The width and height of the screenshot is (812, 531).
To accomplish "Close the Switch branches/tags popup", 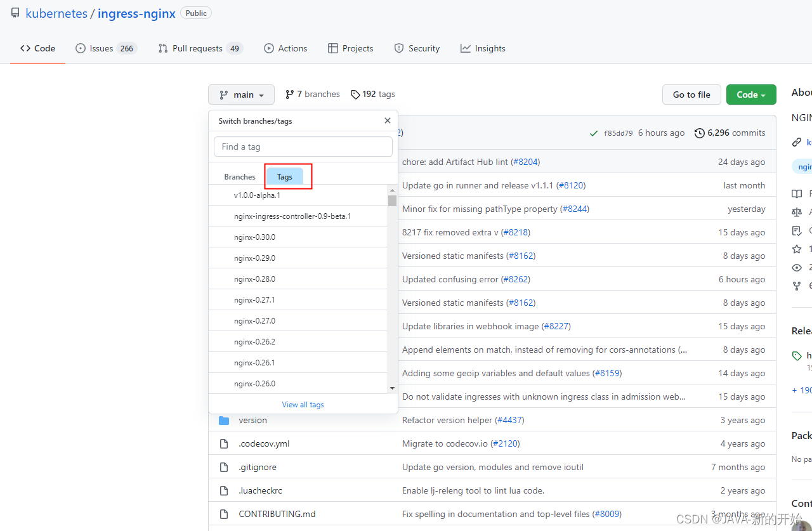I will [388, 121].
